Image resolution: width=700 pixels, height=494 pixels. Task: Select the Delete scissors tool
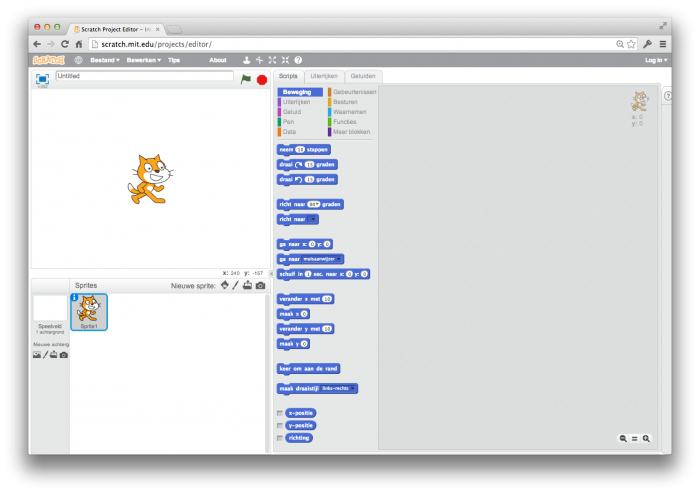[259, 60]
